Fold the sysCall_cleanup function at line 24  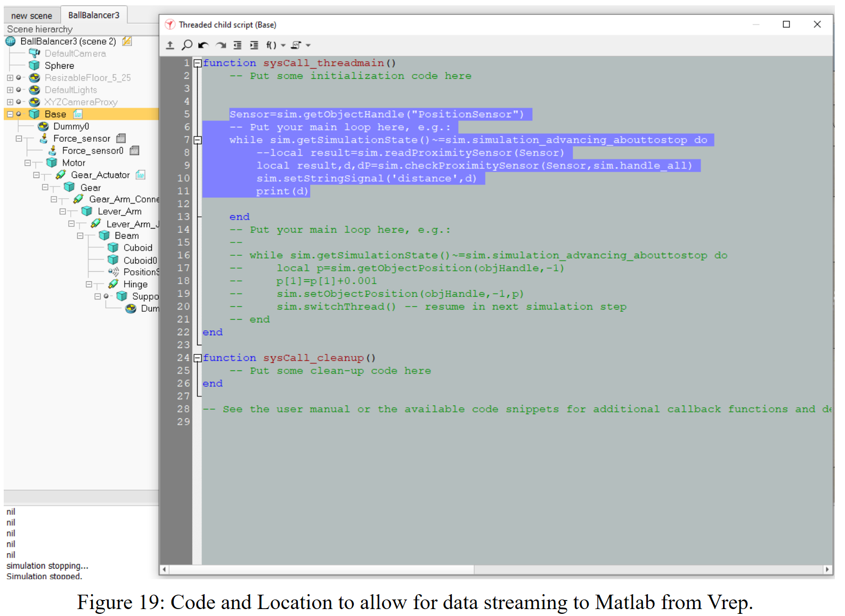[198, 358]
